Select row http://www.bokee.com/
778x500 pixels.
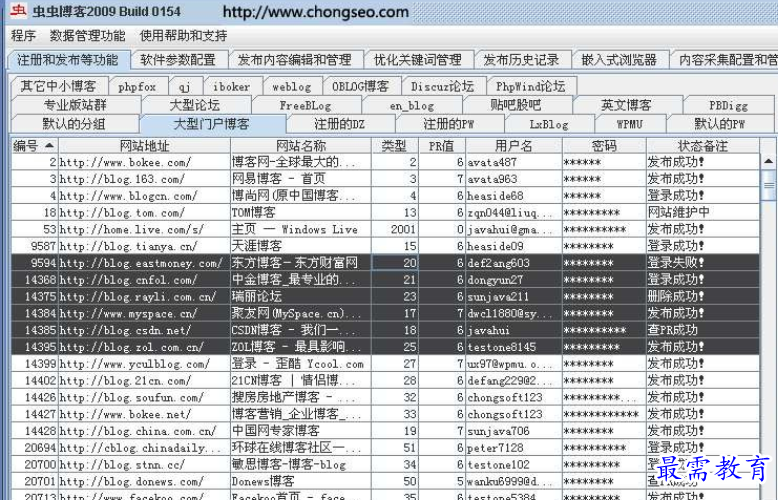[x=385, y=162]
